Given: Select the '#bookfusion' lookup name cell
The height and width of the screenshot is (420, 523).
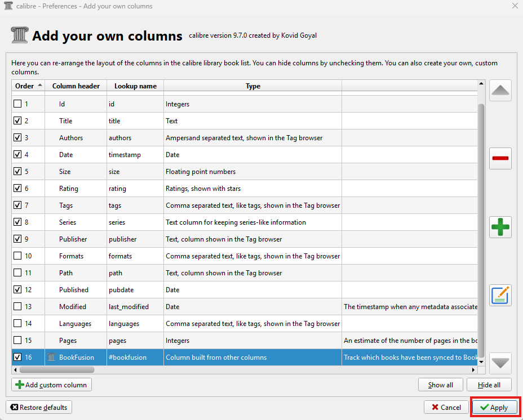Looking at the screenshot, I should click(135, 358).
